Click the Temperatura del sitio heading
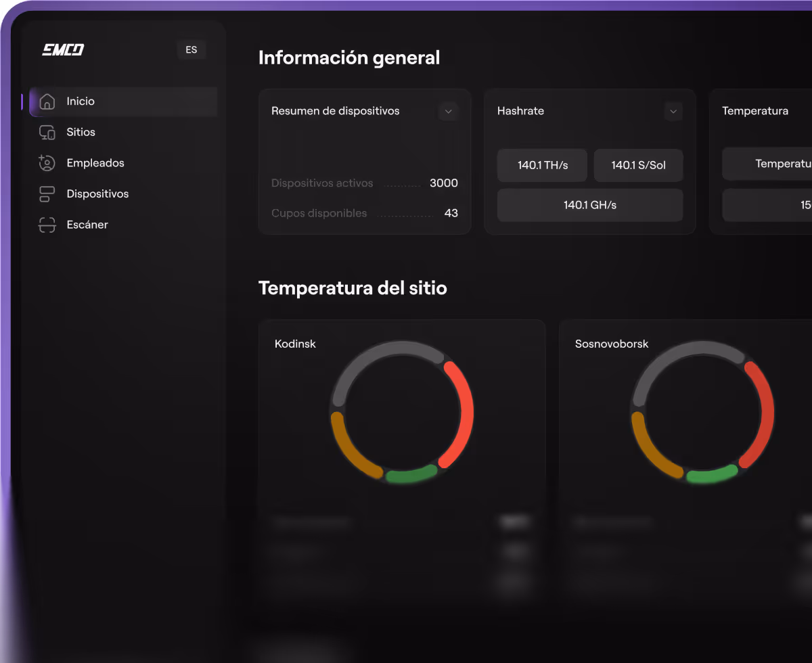Screen dimensions: 812x663 353,288
